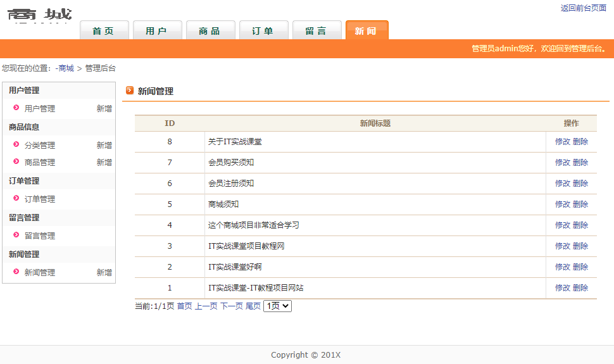This screenshot has width=614, height=364.
Task: Click 删除 for 商城须知
Action: click(580, 204)
